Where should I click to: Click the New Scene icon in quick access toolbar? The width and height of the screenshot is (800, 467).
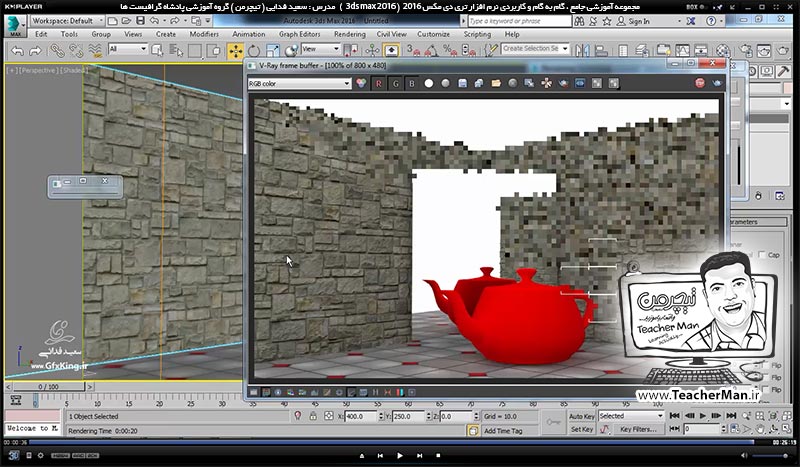113,21
